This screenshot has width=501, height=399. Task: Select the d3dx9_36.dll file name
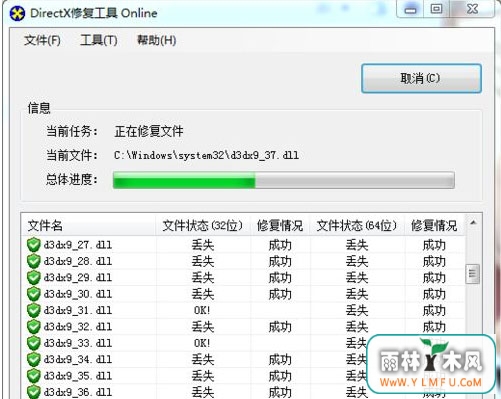tap(78, 392)
